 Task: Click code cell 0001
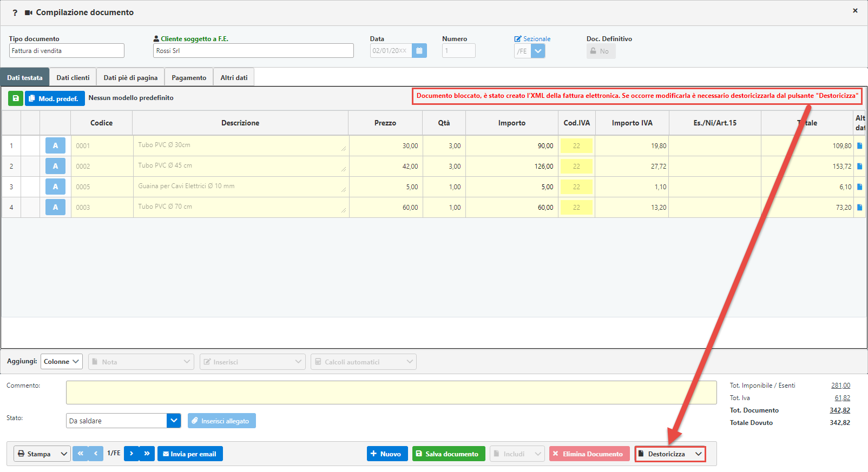click(102, 145)
